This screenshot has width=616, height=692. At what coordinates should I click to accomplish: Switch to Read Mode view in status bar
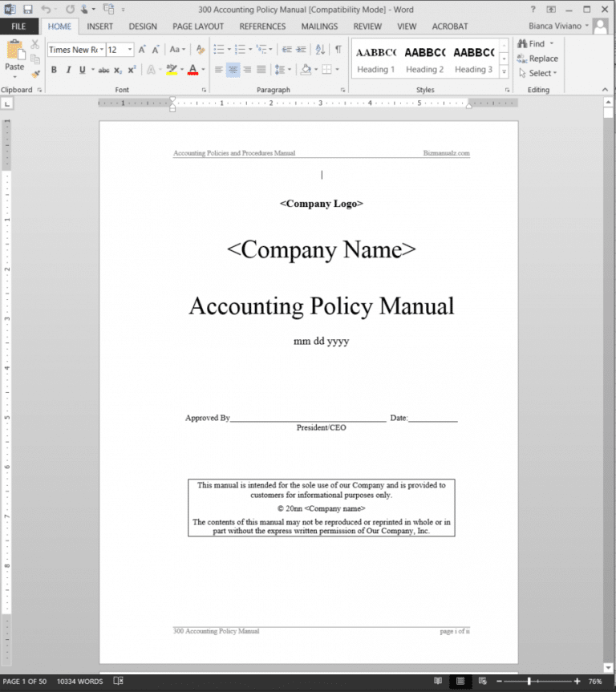coord(438,681)
